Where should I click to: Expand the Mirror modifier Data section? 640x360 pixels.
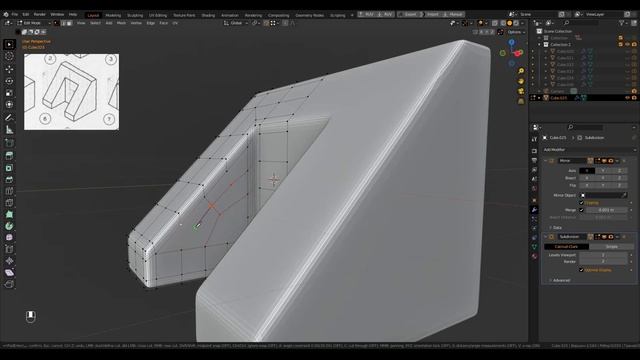555,227
